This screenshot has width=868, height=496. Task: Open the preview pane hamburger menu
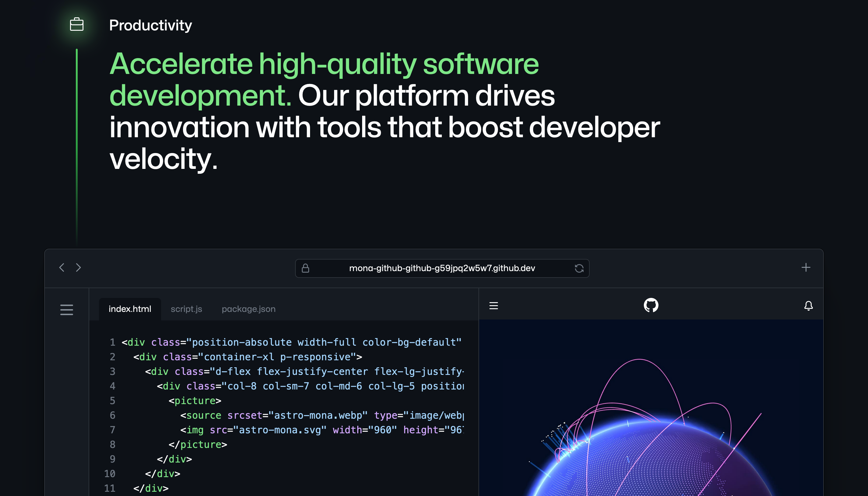(494, 306)
